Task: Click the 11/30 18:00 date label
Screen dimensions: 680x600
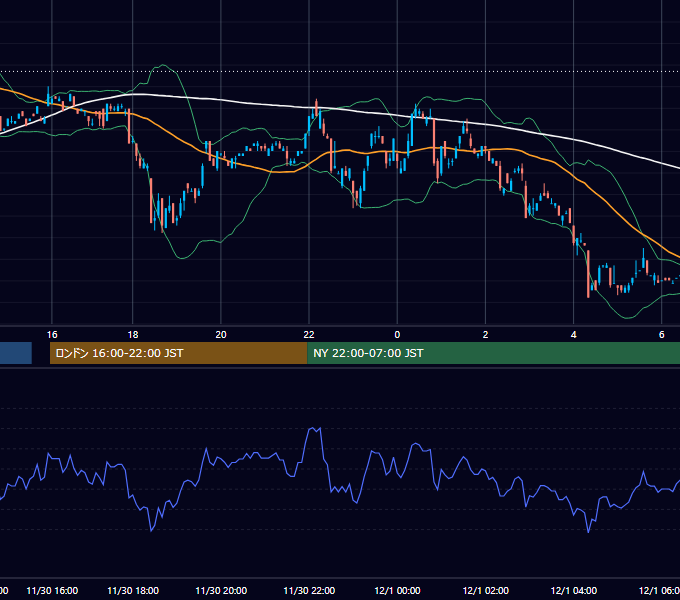Action: [133, 590]
